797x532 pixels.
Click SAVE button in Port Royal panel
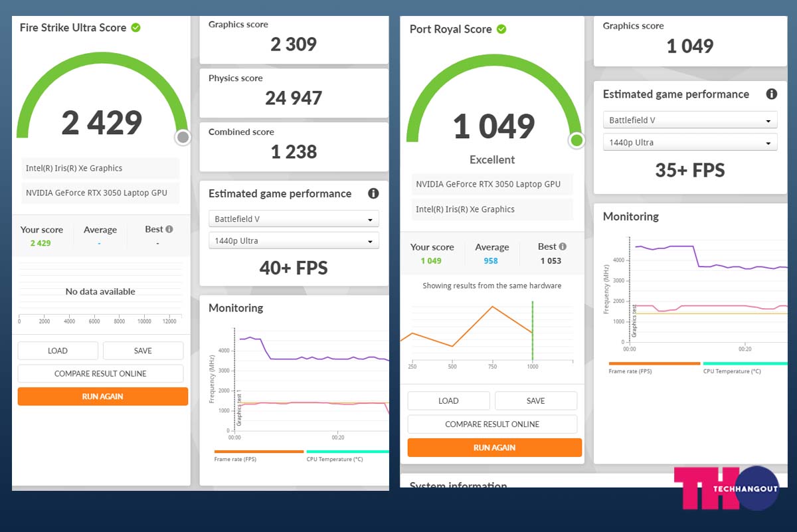click(x=535, y=400)
